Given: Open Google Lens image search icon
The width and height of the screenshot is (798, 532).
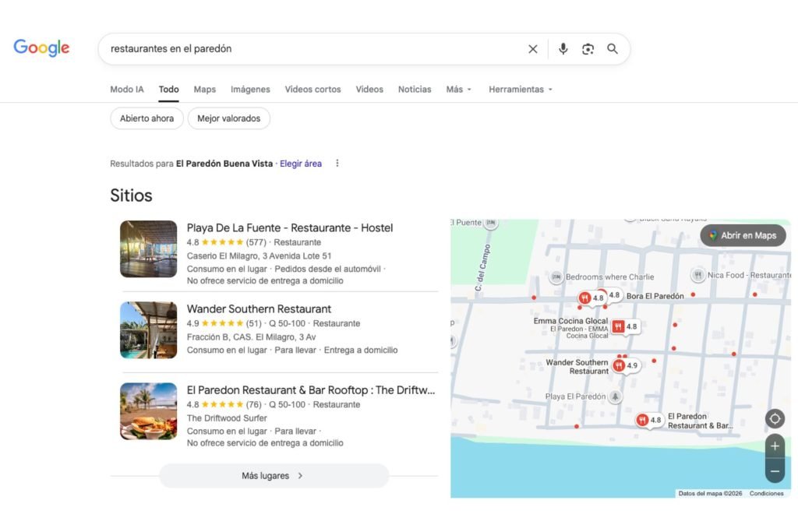Looking at the screenshot, I should 588,49.
